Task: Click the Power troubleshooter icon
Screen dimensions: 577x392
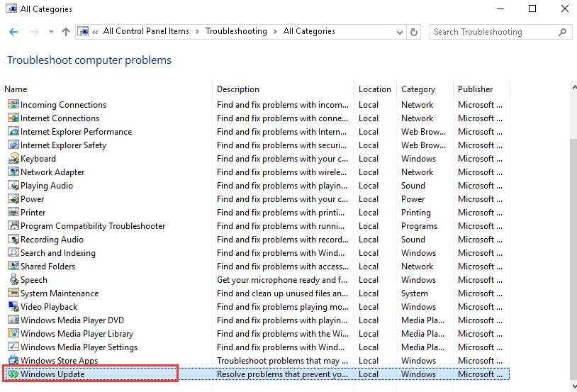Action: coord(13,199)
